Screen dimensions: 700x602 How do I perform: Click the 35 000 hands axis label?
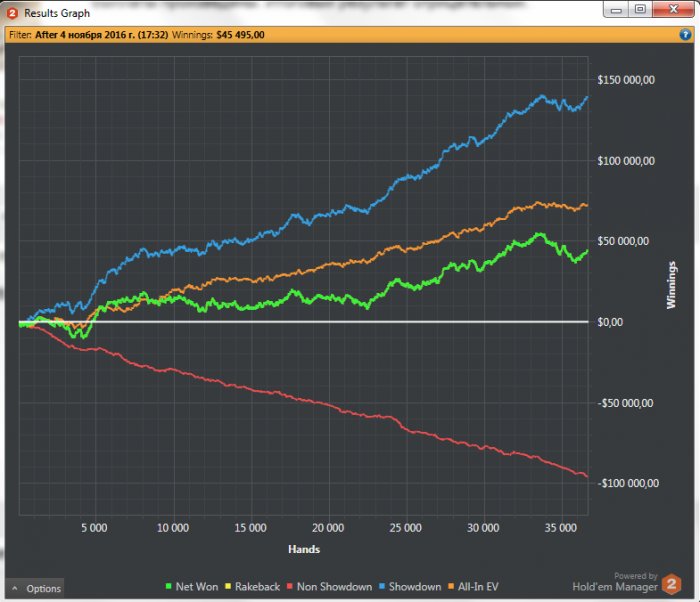(561, 528)
